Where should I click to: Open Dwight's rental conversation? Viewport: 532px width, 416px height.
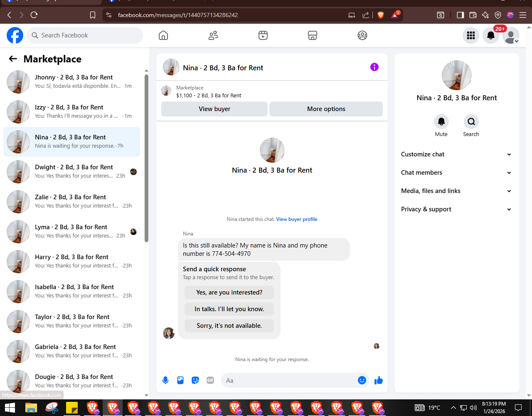pos(71,172)
